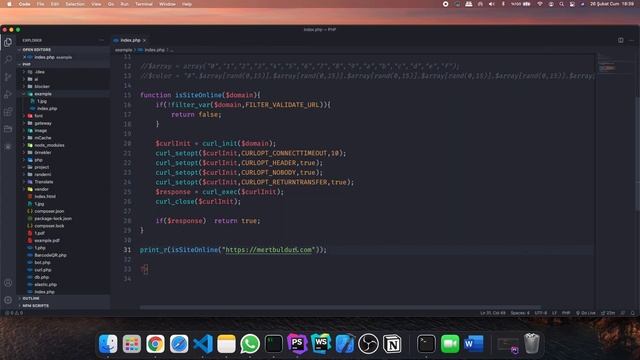This screenshot has width=640, height=360.
Task: Click the split editor icon
Action: click(620, 40)
